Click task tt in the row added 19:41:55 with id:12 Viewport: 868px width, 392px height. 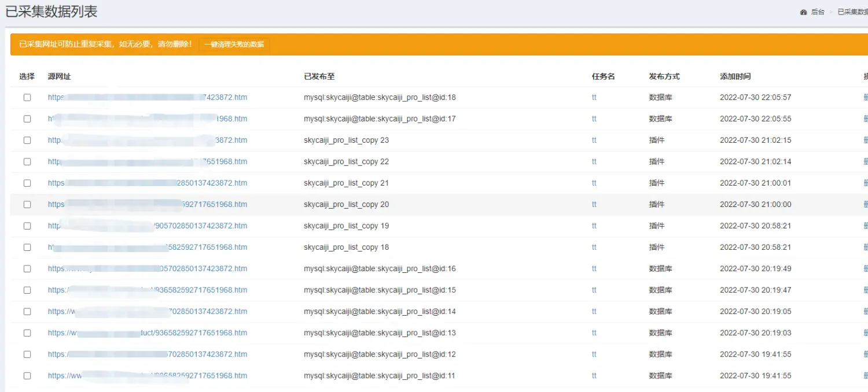(x=594, y=354)
